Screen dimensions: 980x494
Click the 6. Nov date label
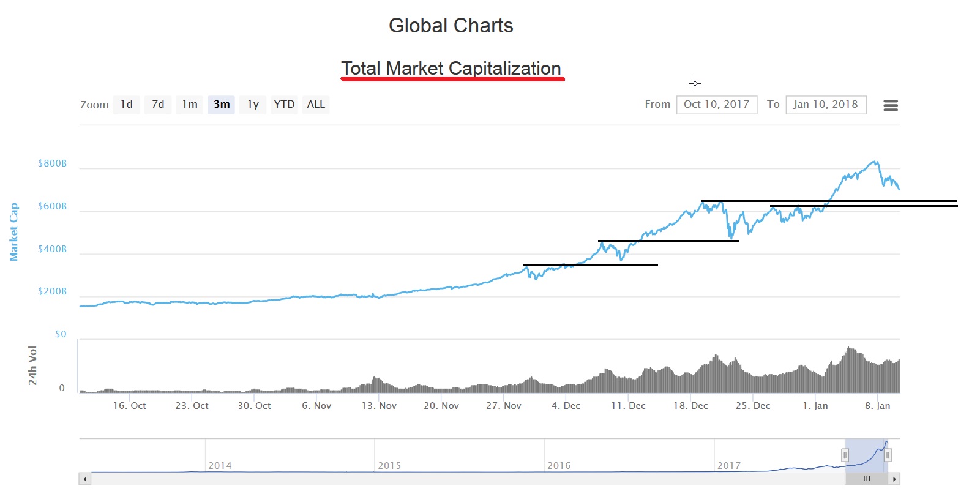[x=316, y=406]
